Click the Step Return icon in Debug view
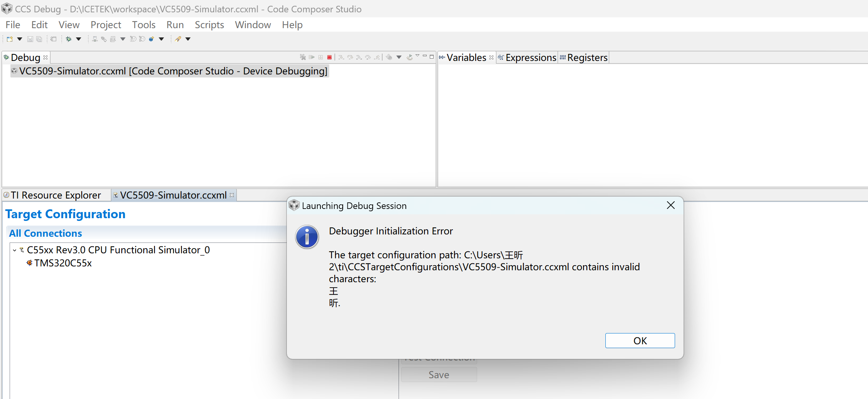The image size is (868, 399). [x=377, y=57]
